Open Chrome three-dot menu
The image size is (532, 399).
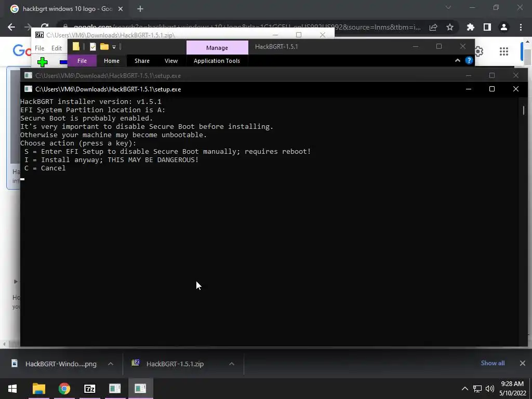pos(521,27)
